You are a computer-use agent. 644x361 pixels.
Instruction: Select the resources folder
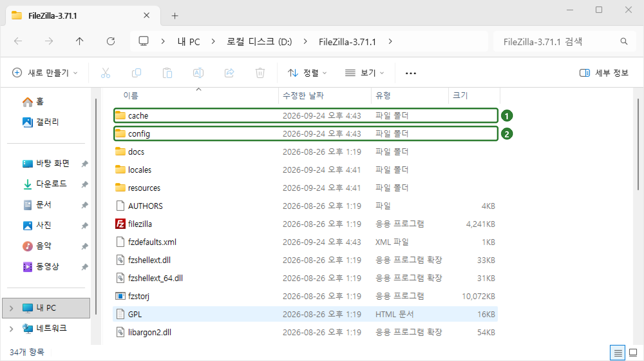(x=305, y=188)
